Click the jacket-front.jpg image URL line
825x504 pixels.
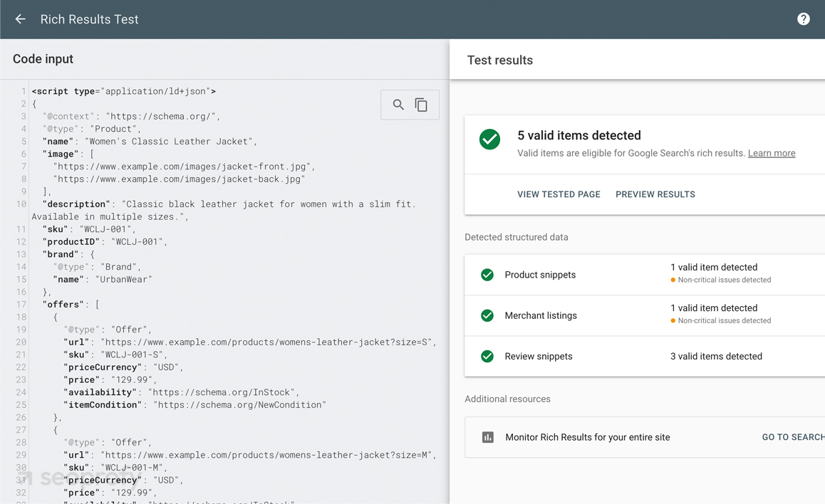pos(184,167)
